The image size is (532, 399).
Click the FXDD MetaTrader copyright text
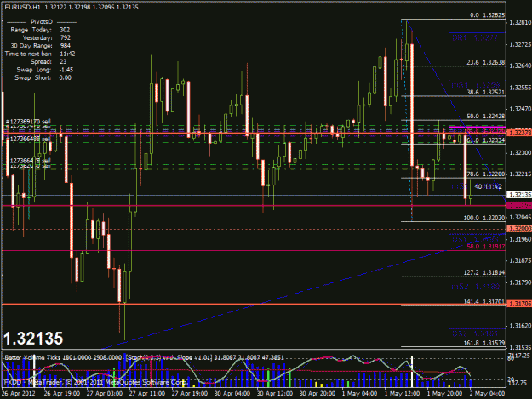tap(95, 382)
